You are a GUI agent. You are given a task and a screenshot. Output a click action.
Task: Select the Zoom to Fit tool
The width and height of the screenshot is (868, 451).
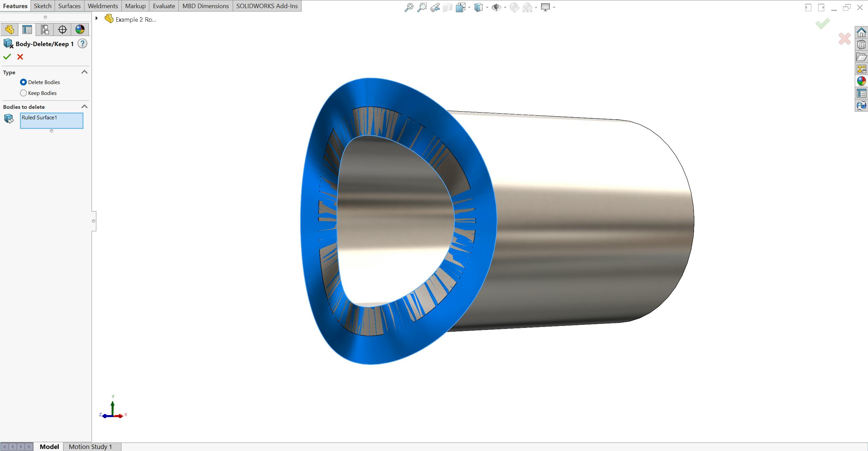point(409,7)
